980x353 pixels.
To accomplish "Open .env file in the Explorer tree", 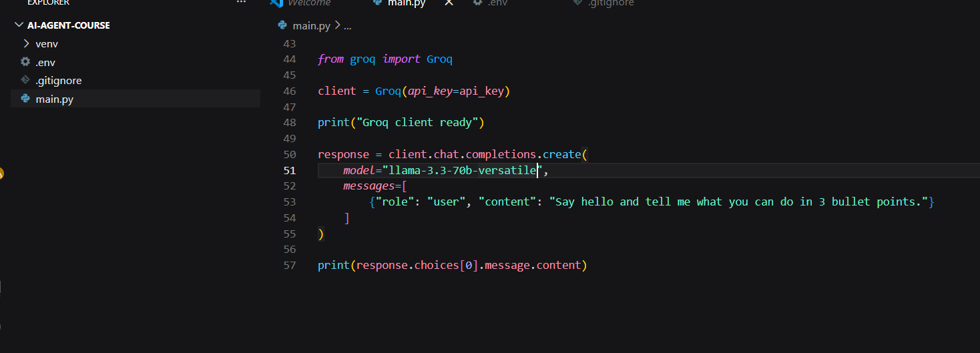I will (x=45, y=62).
